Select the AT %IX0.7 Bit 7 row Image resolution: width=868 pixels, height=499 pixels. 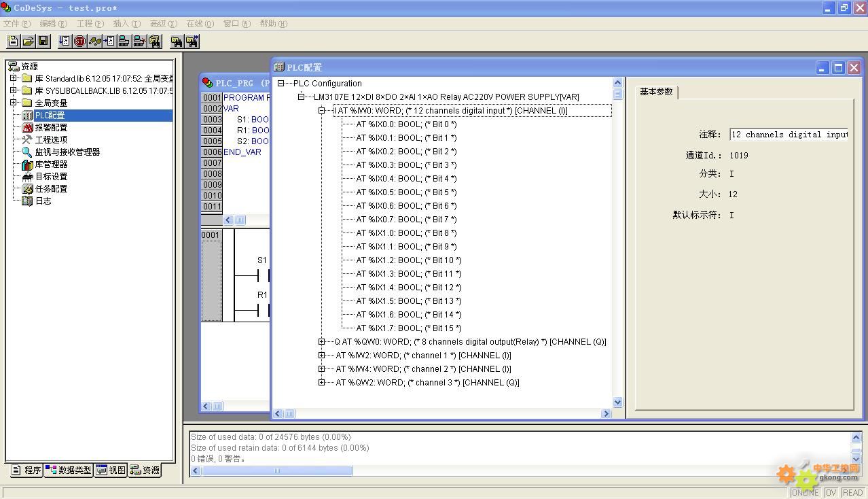point(406,219)
